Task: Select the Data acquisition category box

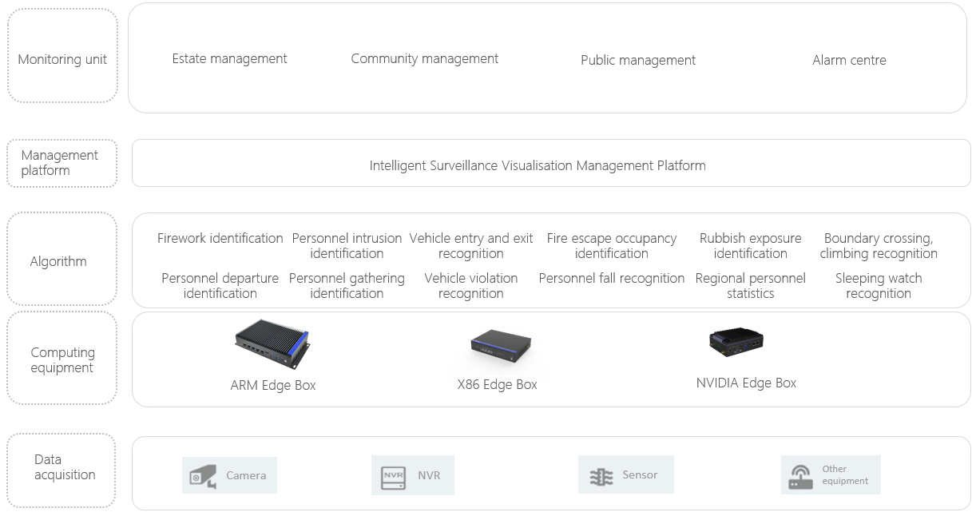Action: [61, 470]
